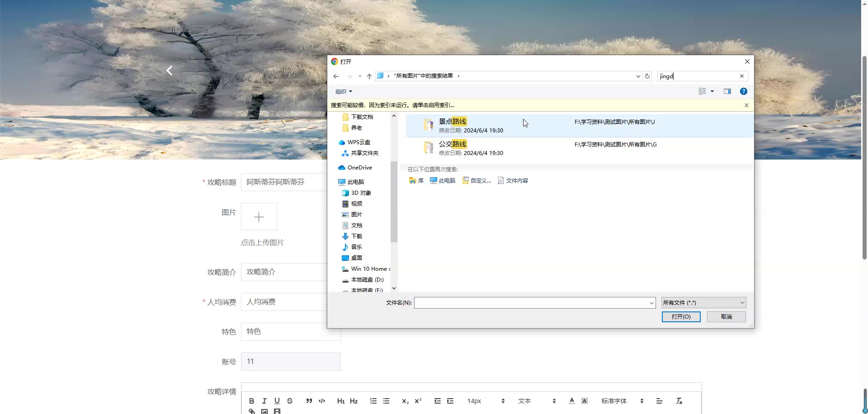Select 此电脑 in the navigation tree

click(355, 182)
